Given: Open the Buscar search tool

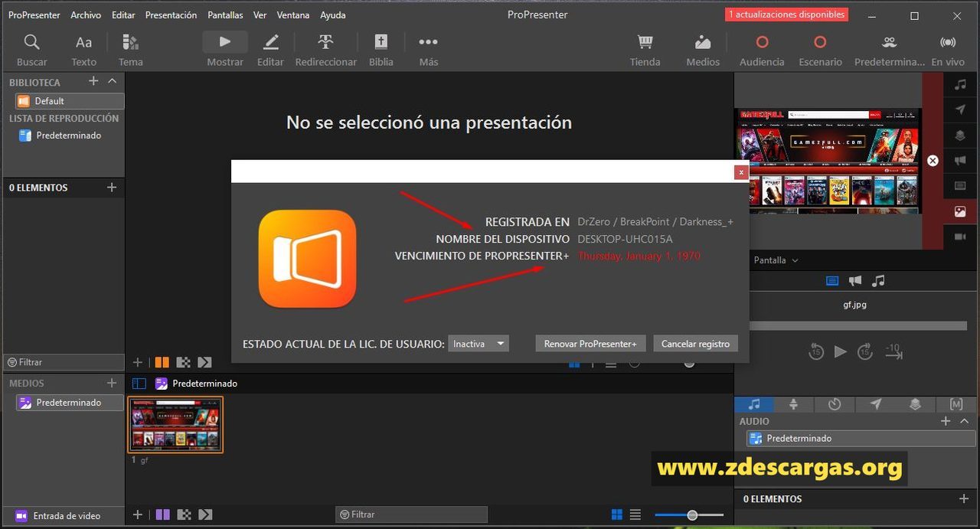Looking at the screenshot, I should pyautogui.click(x=31, y=51).
